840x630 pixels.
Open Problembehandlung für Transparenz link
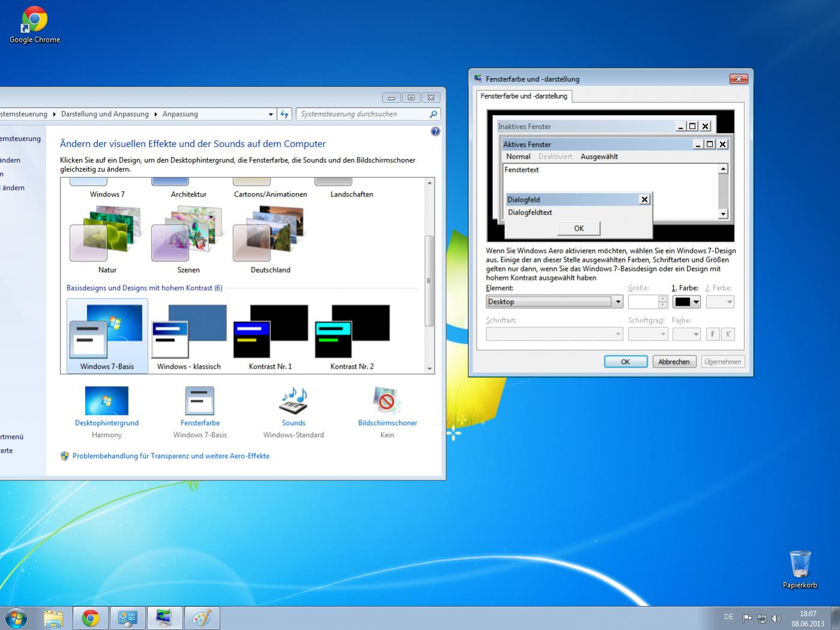[171, 456]
